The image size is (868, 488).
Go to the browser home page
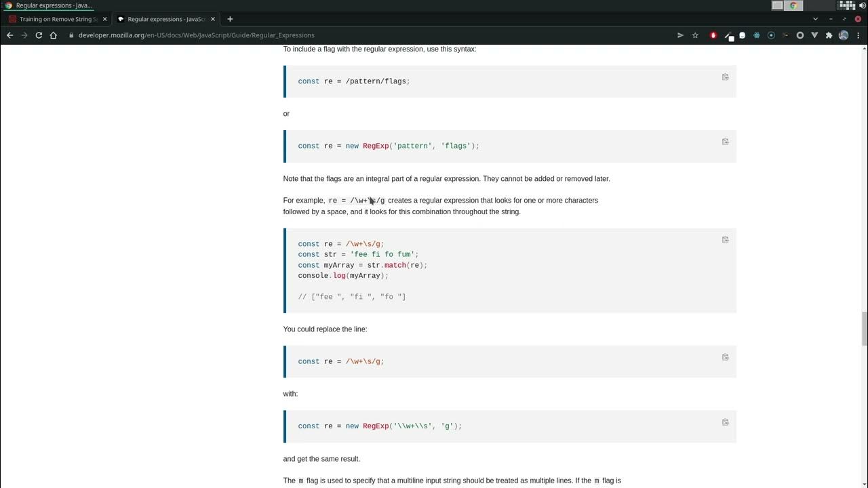54,35
